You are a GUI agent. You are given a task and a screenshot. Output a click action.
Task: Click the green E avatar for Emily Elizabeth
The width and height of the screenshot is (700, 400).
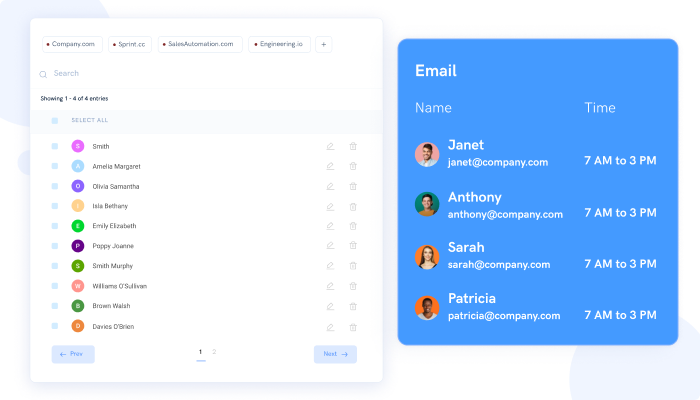[78, 226]
